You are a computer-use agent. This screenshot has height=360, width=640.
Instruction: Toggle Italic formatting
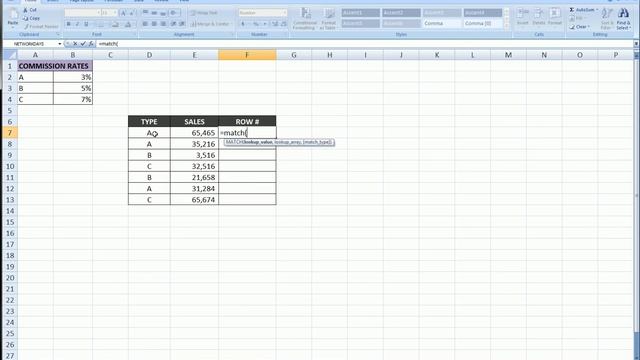77,24
